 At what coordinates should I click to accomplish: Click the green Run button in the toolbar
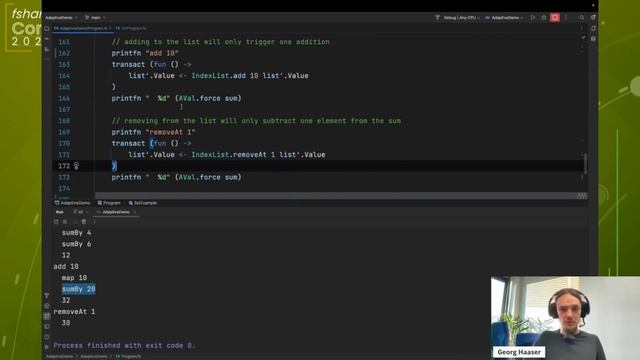coord(533,18)
